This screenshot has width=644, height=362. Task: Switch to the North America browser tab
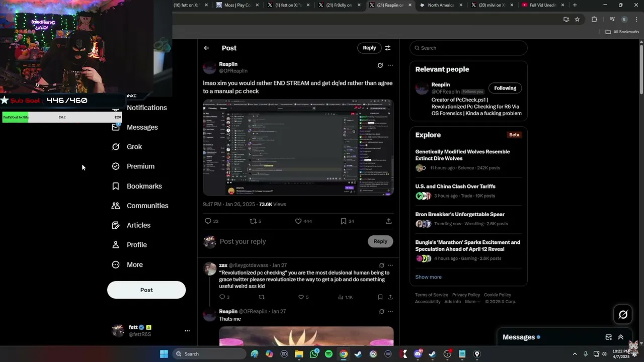point(441,5)
